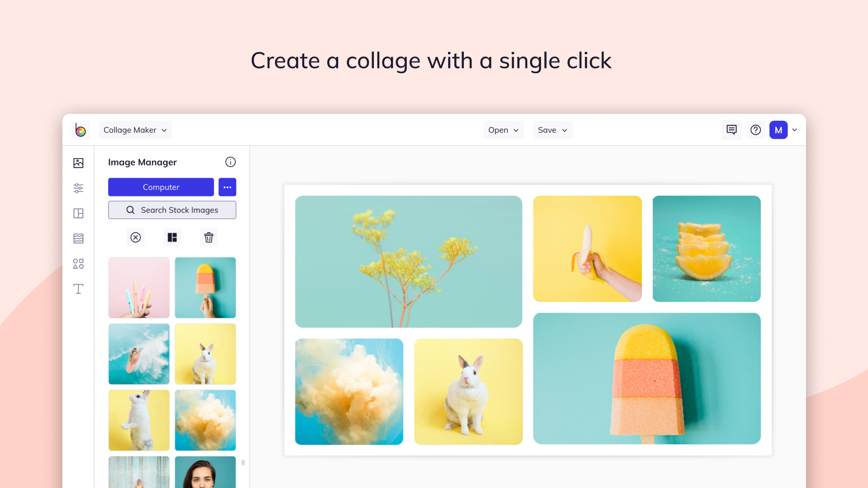Open the Image Manager sidebar icon
Screen dimensions: 868x488
click(78, 163)
